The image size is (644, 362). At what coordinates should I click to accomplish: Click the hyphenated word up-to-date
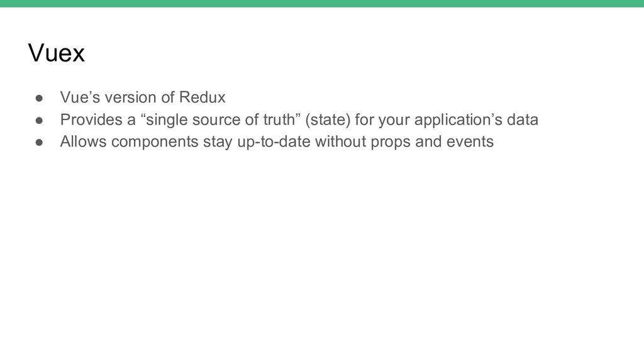[274, 142]
